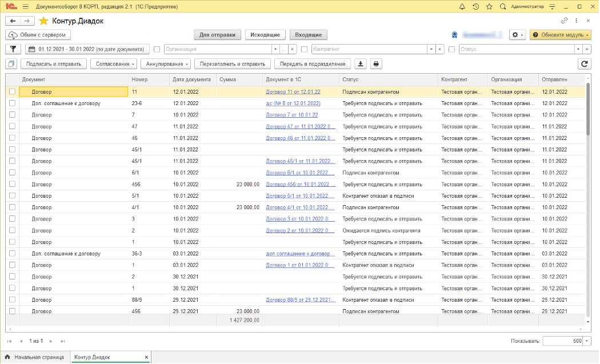Open the Аннулирование dropdown

point(166,64)
